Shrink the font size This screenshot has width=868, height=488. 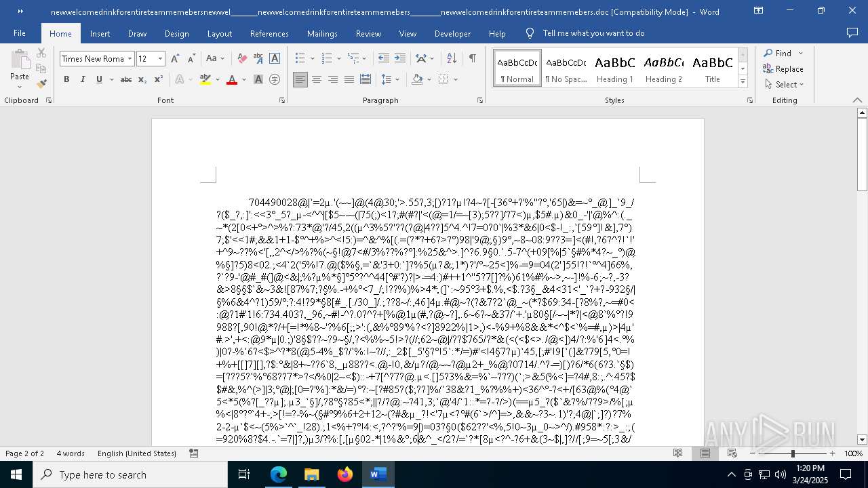pos(191,59)
